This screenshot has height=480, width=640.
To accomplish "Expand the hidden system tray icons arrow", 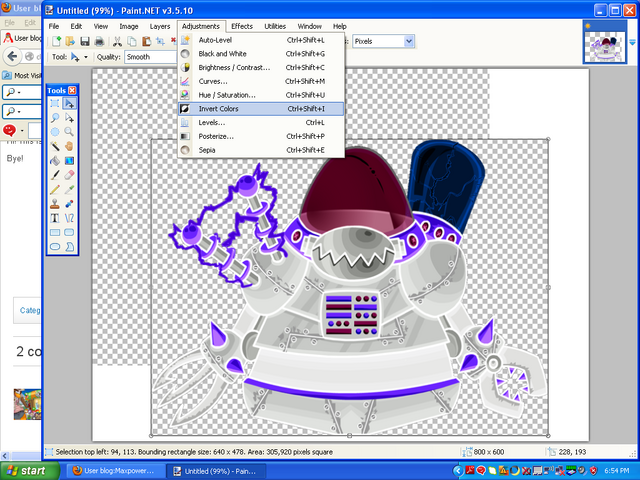I will pyautogui.click(x=458, y=471).
